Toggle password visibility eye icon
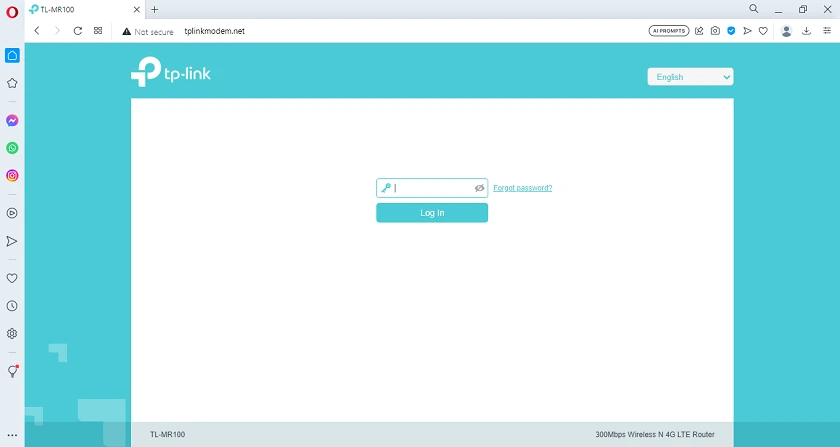840x447 pixels. [x=479, y=188]
